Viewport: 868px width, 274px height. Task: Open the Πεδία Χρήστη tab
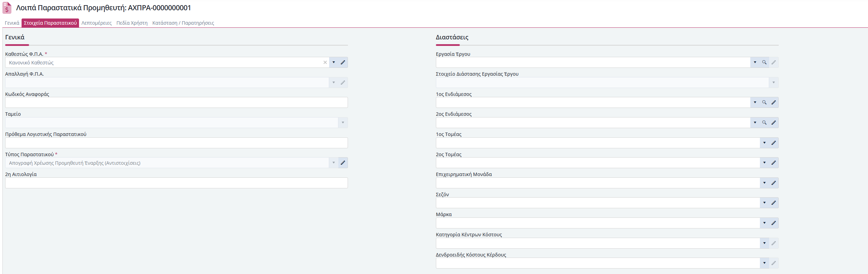click(132, 23)
